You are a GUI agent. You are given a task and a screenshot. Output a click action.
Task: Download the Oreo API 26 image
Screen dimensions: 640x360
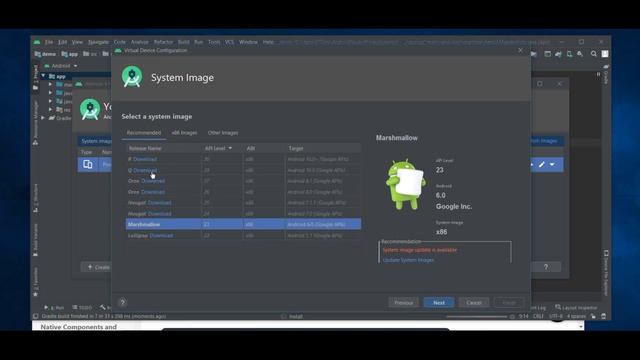click(x=153, y=192)
